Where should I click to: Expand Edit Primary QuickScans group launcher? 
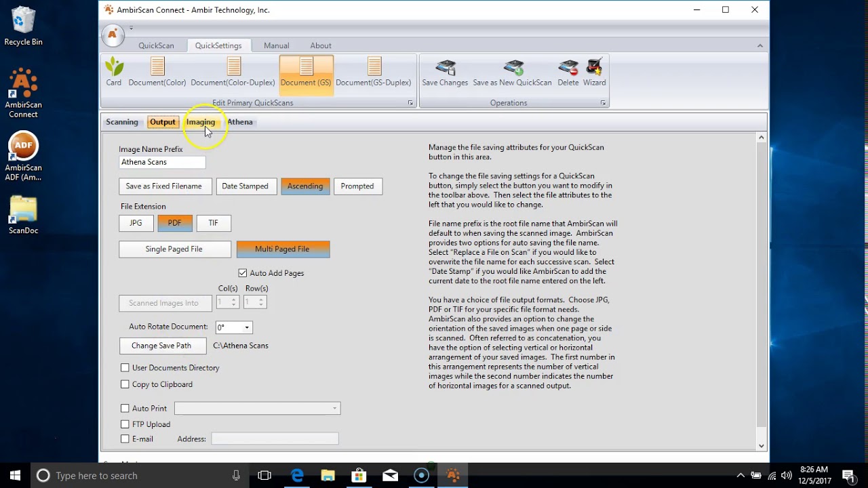[410, 103]
